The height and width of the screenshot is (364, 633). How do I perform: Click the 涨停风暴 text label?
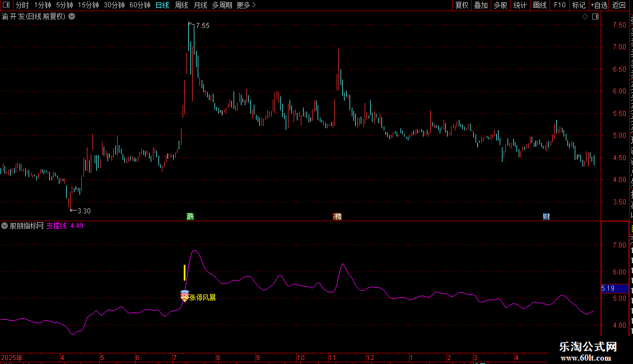[203, 297]
